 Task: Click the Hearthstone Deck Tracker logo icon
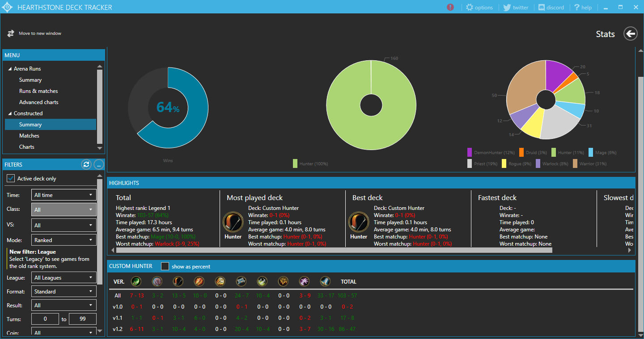[x=8, y=7]
